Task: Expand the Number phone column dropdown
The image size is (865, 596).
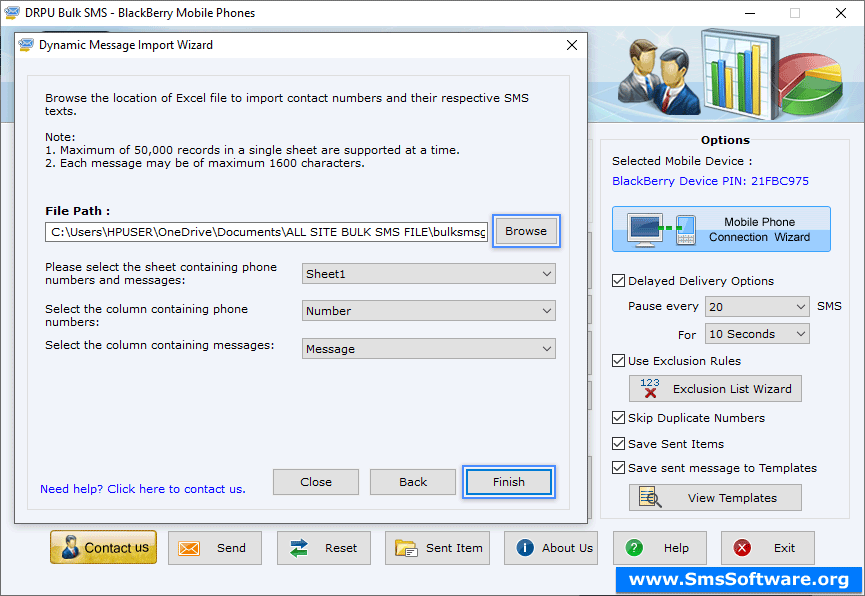Action: coord(429,311)
